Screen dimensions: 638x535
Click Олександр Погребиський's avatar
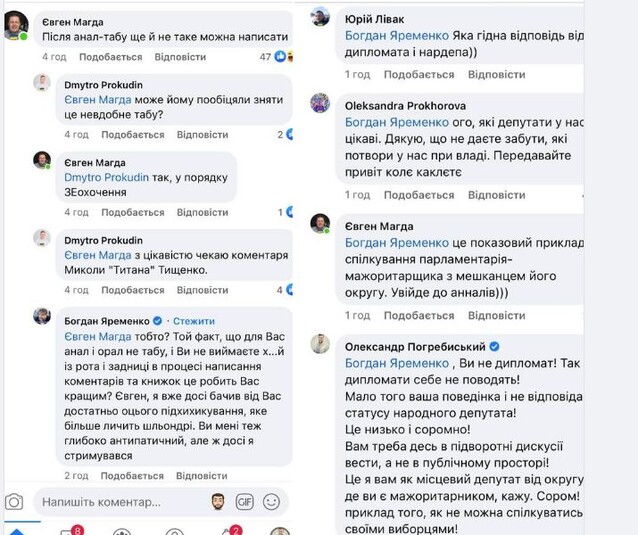tap(320, 344)
